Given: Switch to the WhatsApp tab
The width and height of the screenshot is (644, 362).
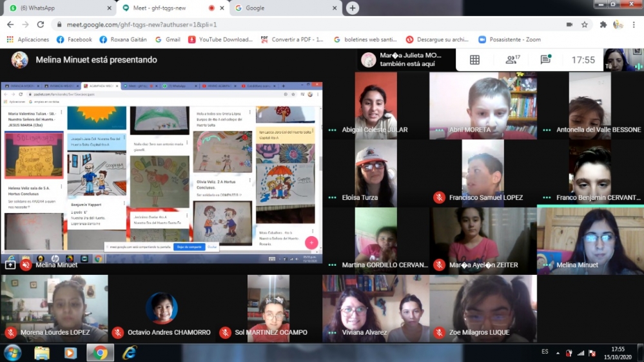Looking at the screenshot, I should [x=59, y=8].
